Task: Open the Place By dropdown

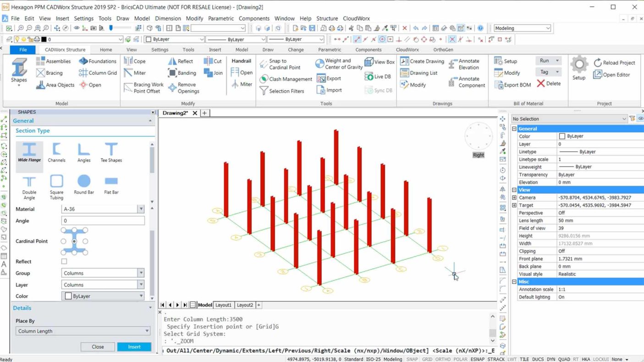Action: click(83, 331)
